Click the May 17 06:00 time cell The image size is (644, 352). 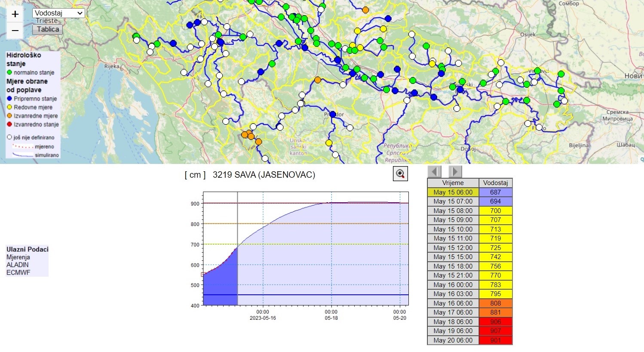click(x=453, y=312)
